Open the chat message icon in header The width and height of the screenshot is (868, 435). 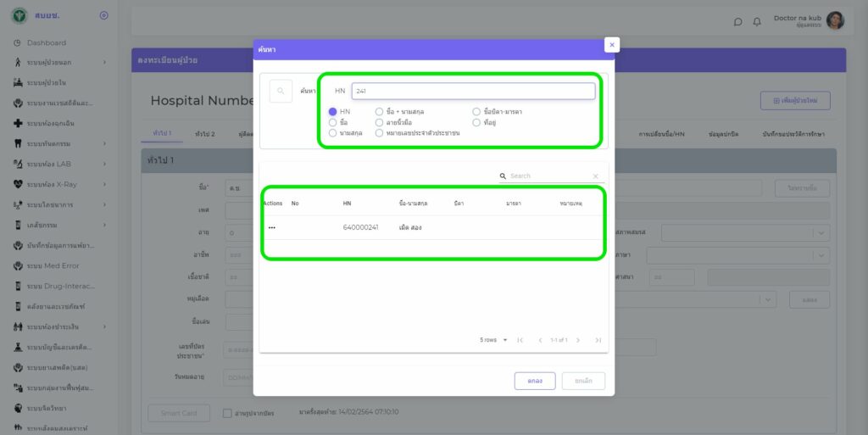[x=737, y=21]
